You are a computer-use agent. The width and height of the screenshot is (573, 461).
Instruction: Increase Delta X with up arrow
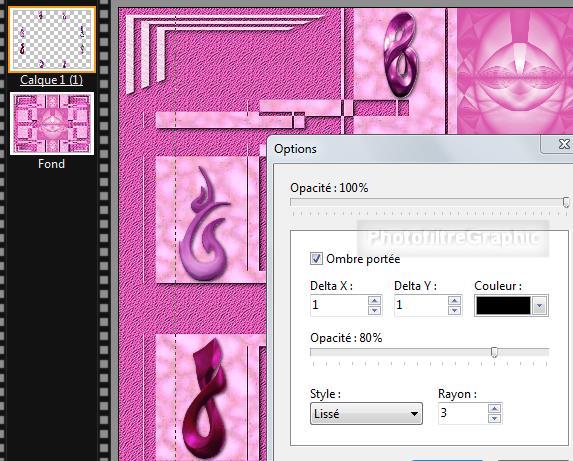[x=374, y=300]
